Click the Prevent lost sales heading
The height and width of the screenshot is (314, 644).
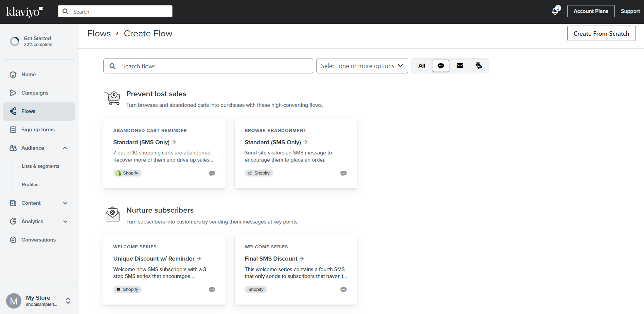[x=156, y=94]
